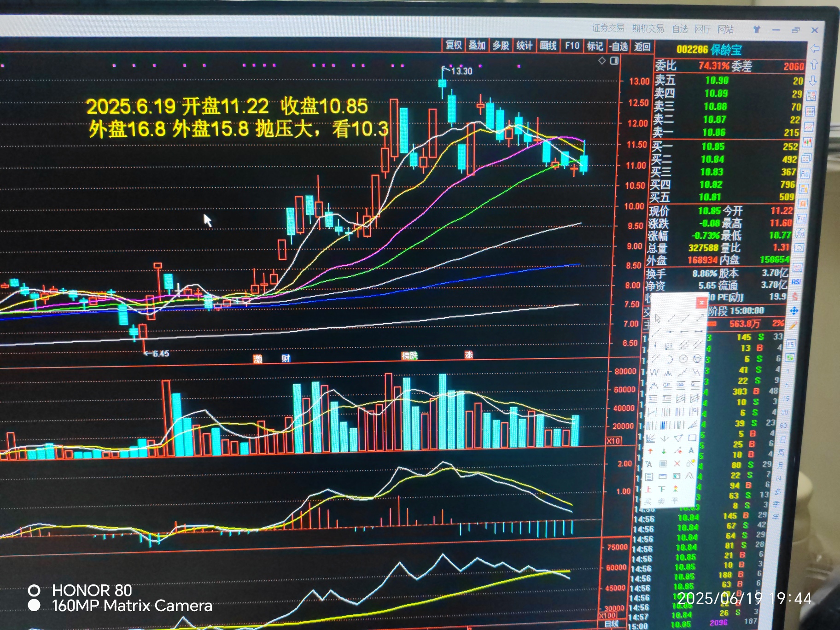The height and width of the screenshot is (630, 840).
Task: Switch to 季 quarterly period
Action: click(777, 504)
